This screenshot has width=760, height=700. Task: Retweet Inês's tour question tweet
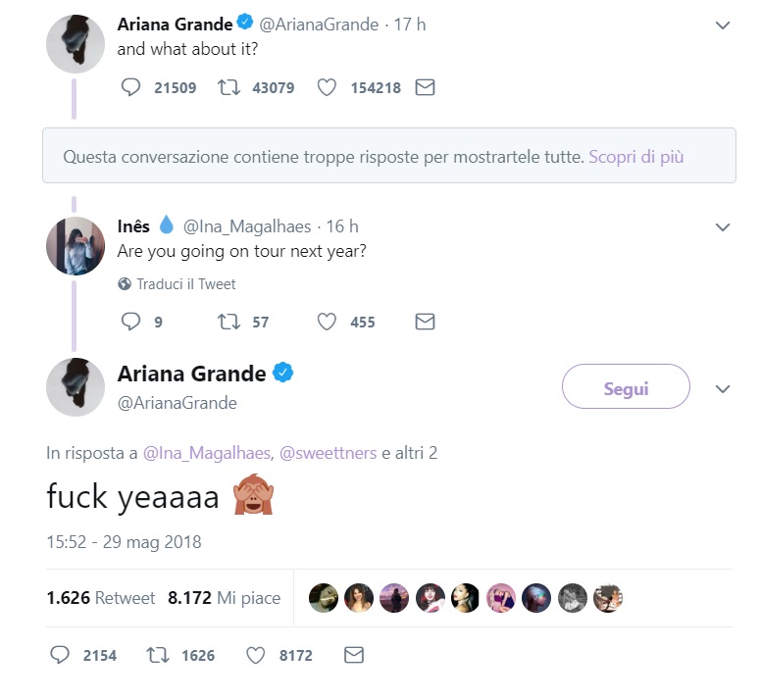click(x=228, y=322)
